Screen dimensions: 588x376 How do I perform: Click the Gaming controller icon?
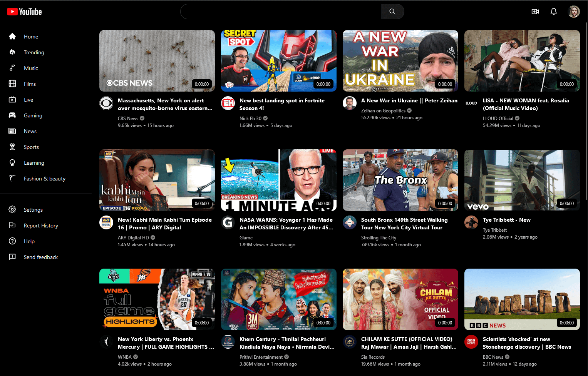pyautogui.click(x=12, y=115)
